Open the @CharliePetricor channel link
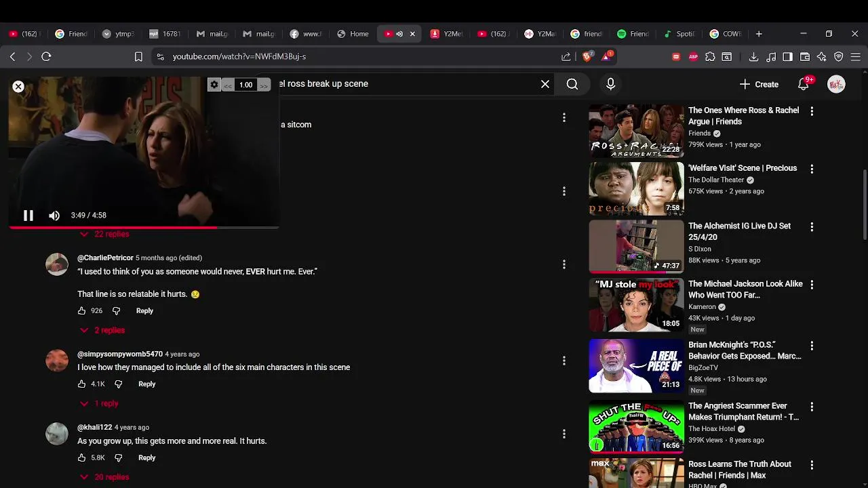868x488 pixels. [x=105, y=258]
